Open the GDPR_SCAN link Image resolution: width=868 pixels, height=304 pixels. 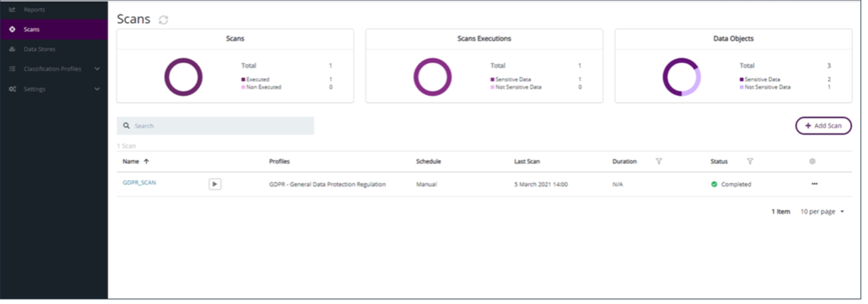pyautogui.click(x=139, y=183)
